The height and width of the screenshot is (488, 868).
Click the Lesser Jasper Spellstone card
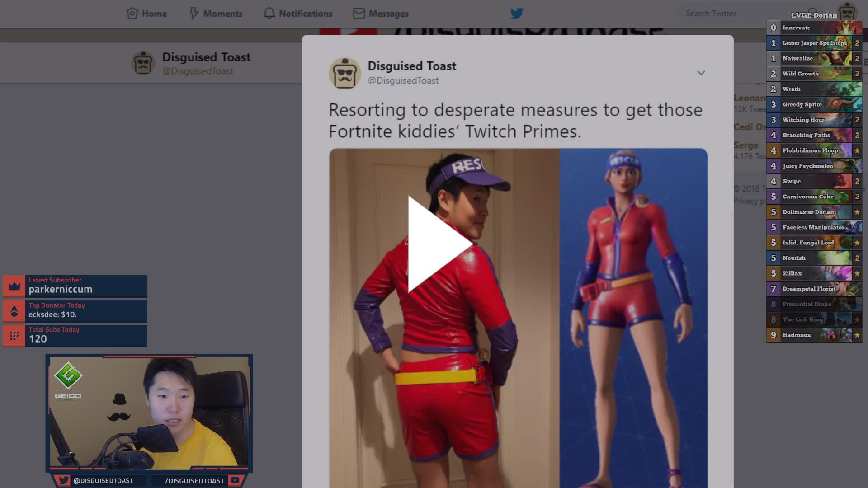point(814,43)
